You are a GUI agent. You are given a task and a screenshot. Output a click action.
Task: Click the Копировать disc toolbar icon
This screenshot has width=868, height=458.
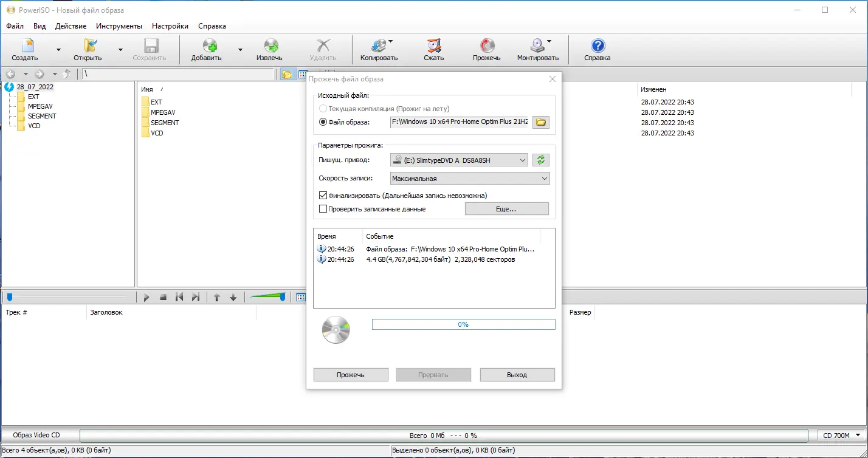pos(379,46)
